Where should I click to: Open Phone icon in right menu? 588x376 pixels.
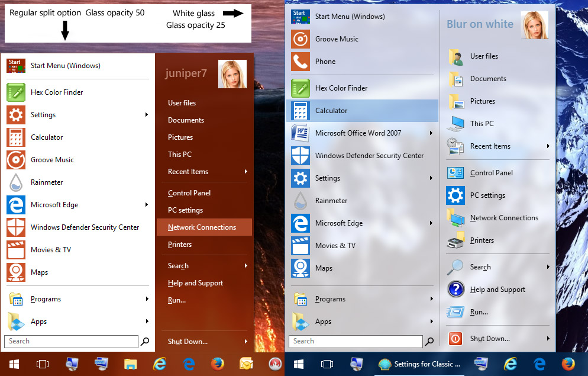coord(301,62)
